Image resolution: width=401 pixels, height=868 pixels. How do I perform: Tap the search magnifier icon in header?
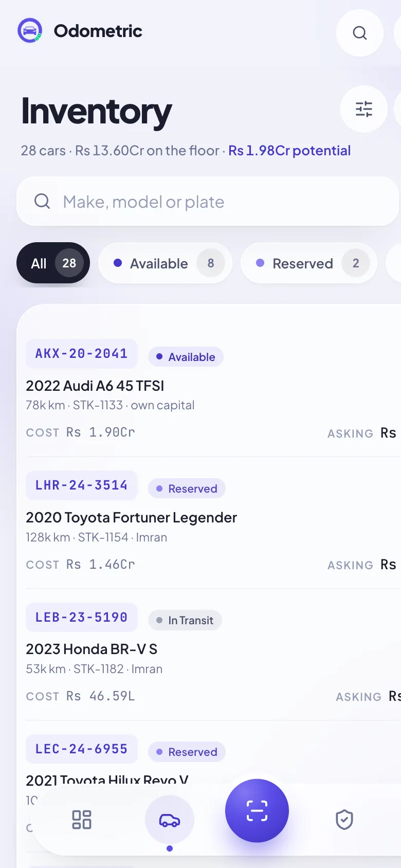pyautogui.click(x=360, y=33)
